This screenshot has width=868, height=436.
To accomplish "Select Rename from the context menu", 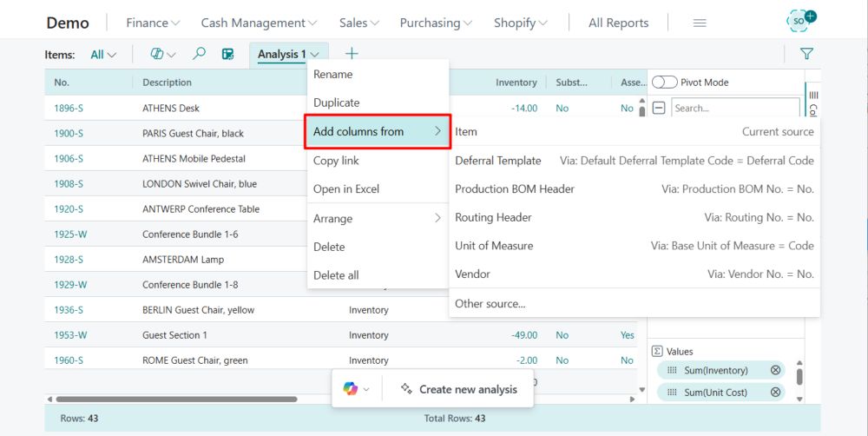I will click(x=378, y=74).
